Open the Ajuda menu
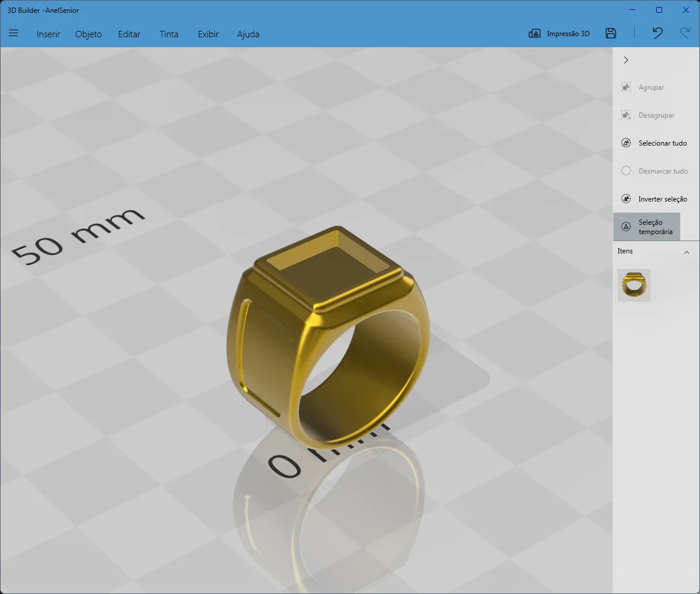This screenshot has width=700, height=594. pos(248,34)
